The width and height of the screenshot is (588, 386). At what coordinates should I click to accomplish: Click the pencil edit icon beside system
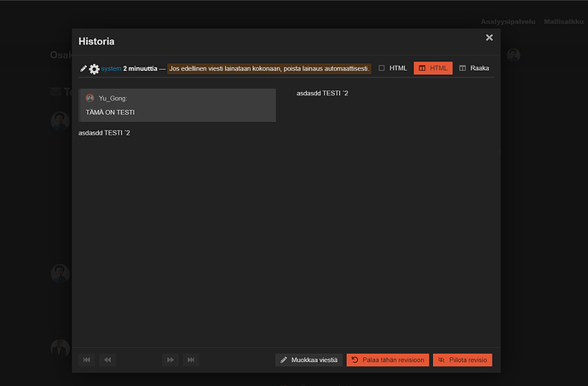pos(84,68)
